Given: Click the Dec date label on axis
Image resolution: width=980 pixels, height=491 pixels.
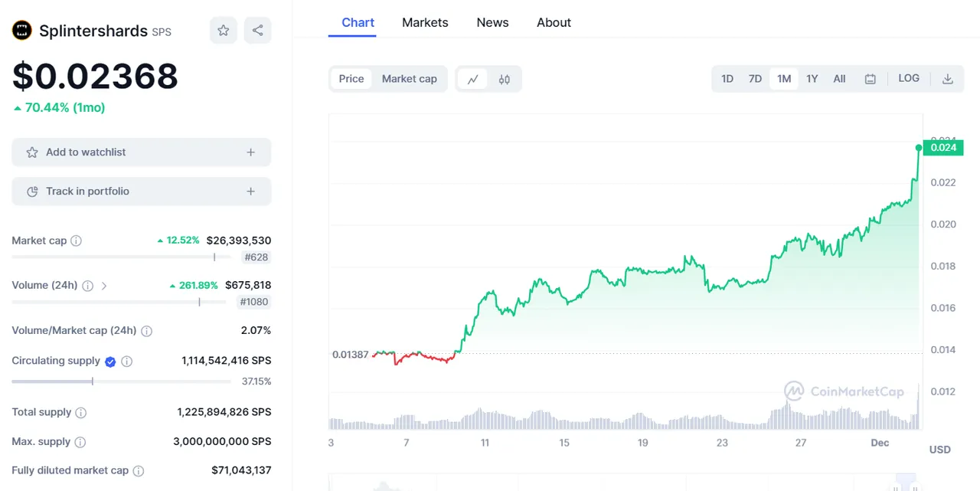Looking at the screenshot, I should click(880, 443).
